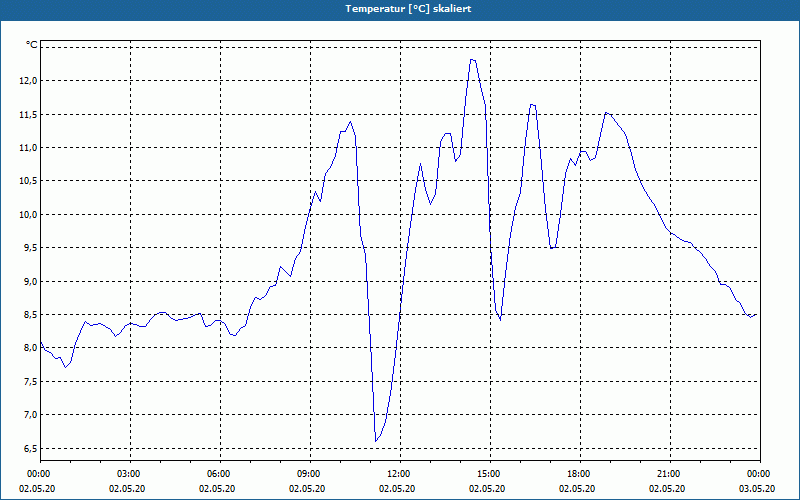The image size is (800, 500).
Task: Select the 6,5 y-axis tick label
Action: (30, 448)
